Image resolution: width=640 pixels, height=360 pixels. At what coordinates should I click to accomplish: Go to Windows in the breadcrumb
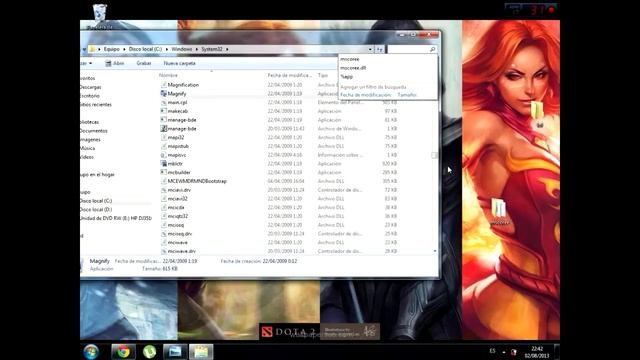[x=182, y=49]
